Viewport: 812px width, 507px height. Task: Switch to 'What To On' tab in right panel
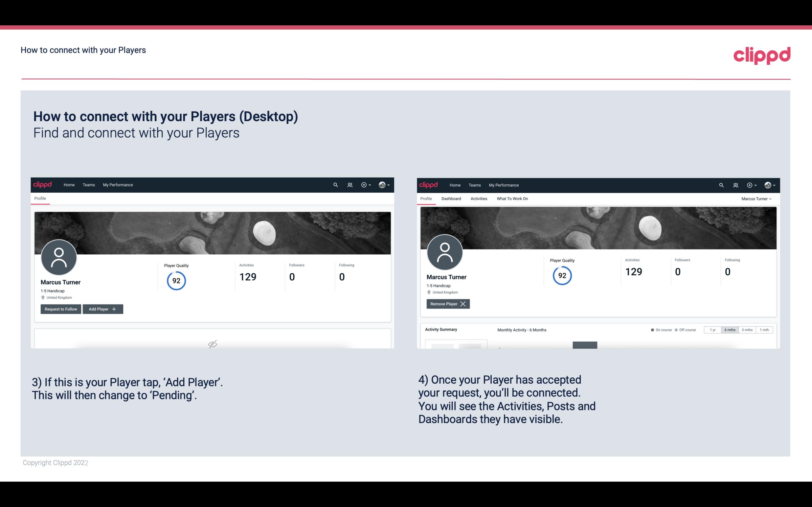[x=512, y=199]
